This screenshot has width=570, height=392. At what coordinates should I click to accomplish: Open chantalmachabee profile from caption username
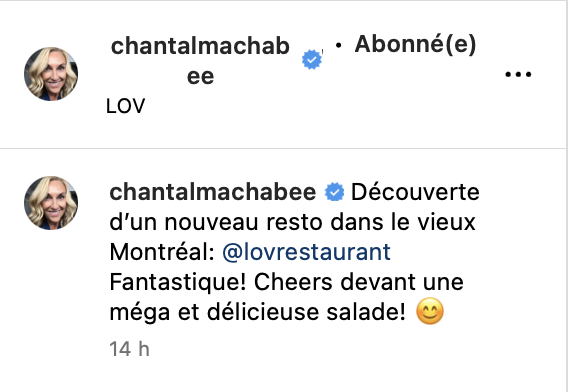coord(213,192)
